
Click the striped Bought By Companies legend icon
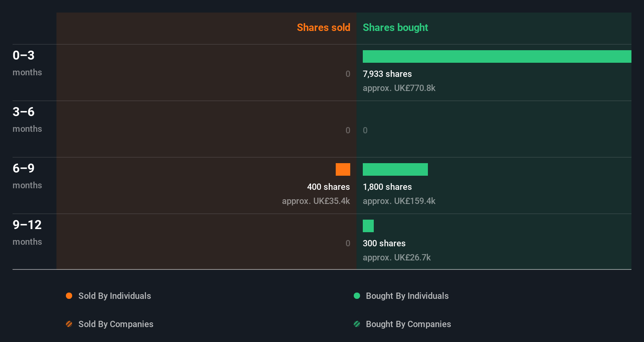[357, 324]
